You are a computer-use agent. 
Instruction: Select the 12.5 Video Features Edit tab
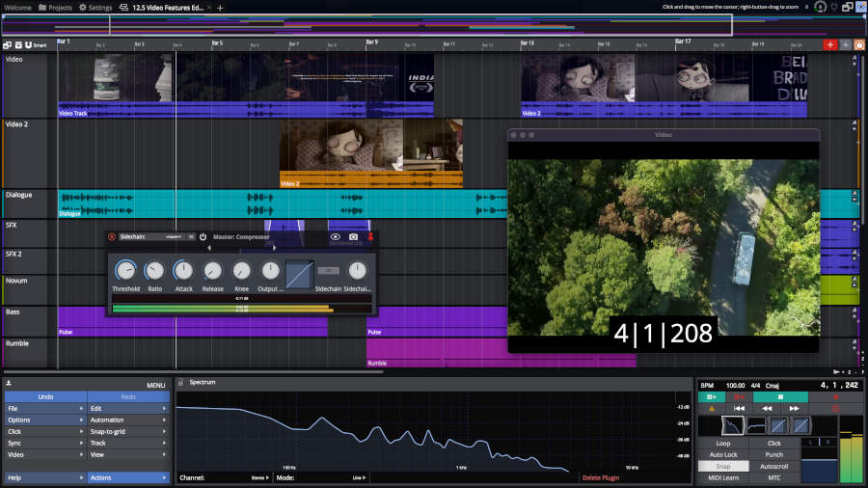pos(162,7)
